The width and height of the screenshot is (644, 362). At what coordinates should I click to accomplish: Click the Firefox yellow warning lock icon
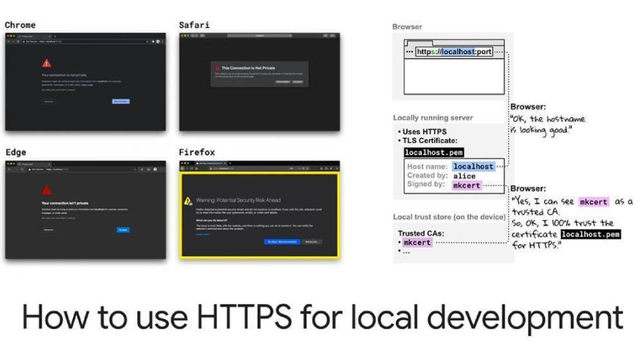click(188, 201)
